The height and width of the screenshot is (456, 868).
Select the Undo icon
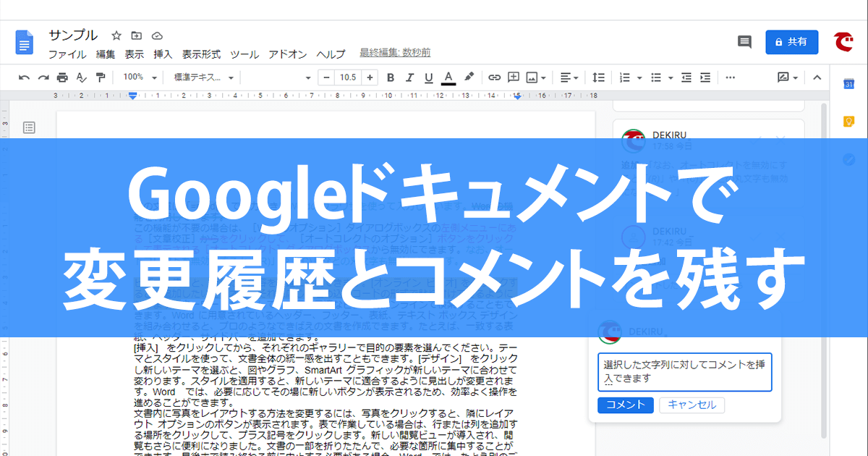(22, 77)
